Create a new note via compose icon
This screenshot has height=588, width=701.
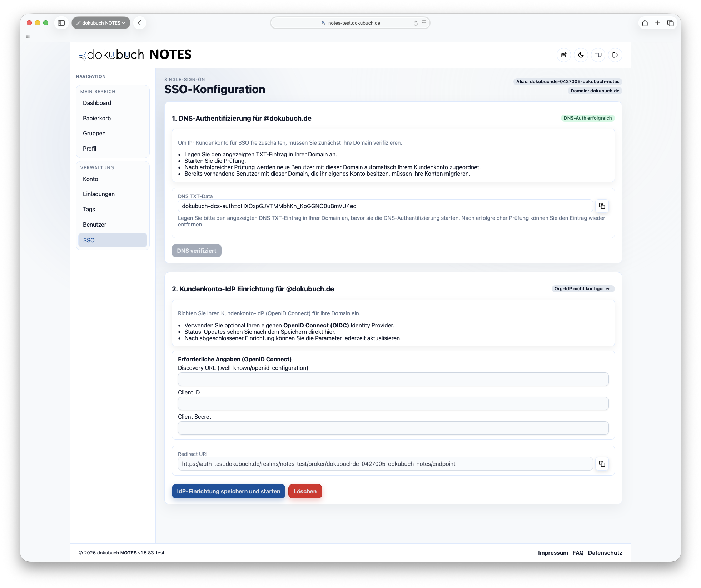pos(564,55)
